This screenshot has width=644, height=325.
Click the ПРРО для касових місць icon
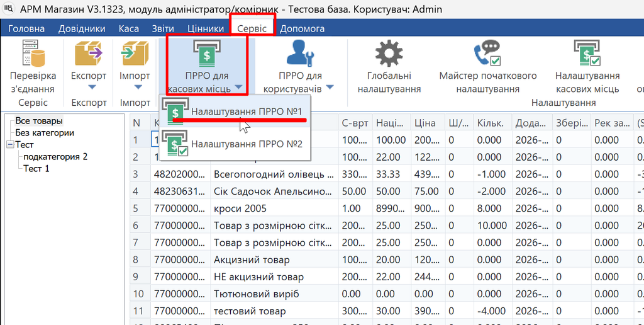208,53
